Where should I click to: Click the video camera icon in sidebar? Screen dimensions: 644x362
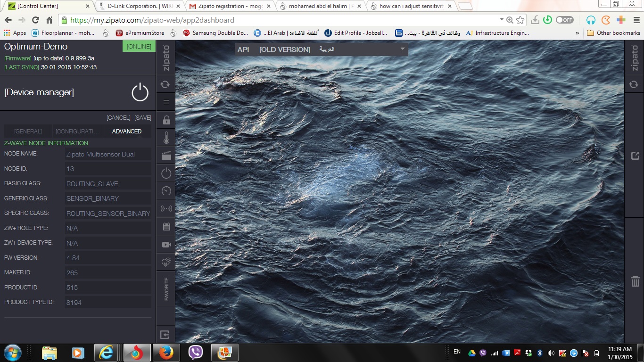[x=165, y=244]
